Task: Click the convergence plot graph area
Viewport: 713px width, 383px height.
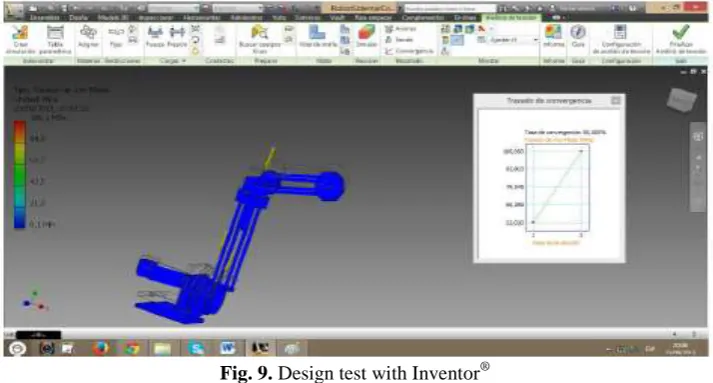Action: [557, 187]
